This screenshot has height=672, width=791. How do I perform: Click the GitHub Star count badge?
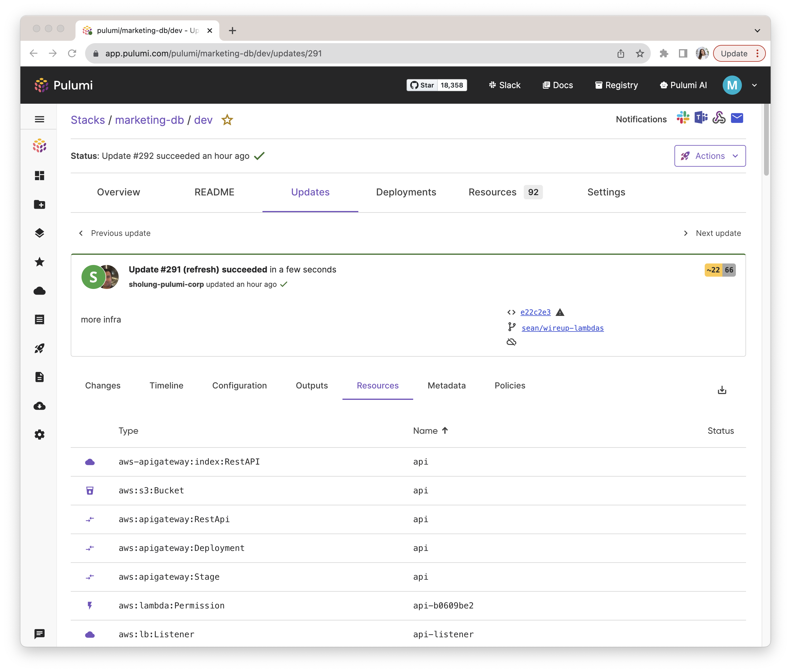click(x=437, y=85)
